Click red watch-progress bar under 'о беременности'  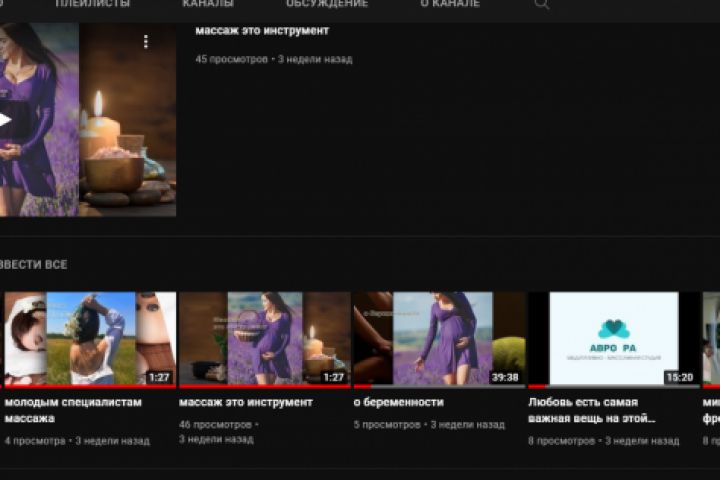(x=362, y=387)
